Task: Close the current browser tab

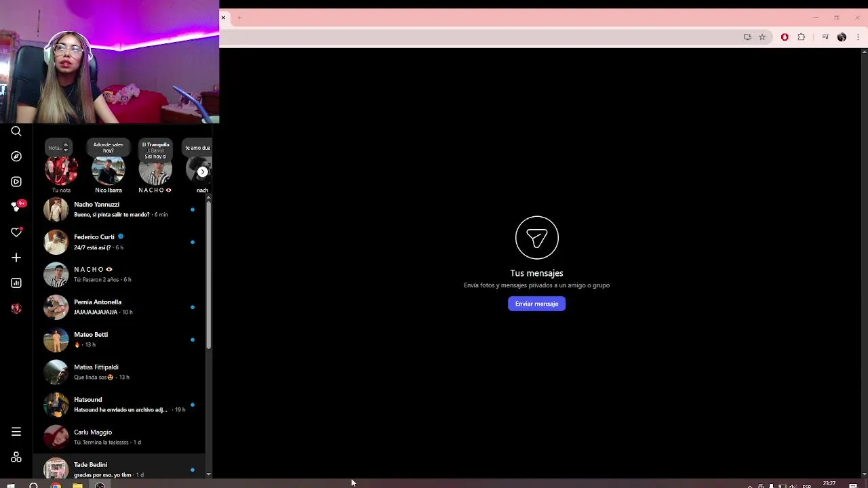Action: 223,18
